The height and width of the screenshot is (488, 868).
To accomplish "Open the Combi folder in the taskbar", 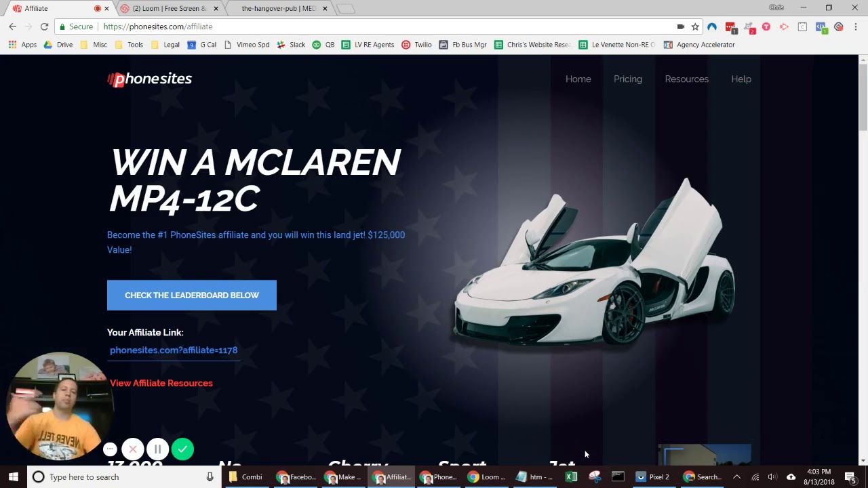I will 245,476.
